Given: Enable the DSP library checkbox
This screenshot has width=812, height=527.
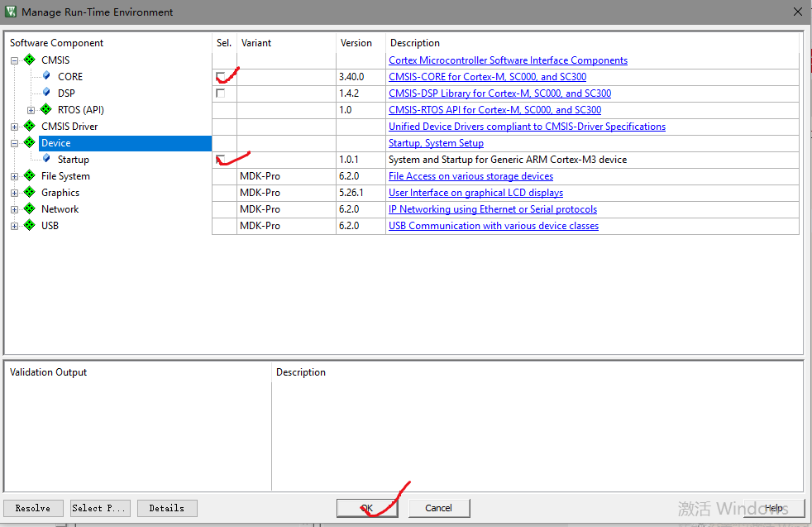Looking at the screenshot, I should tap(221, 93).
